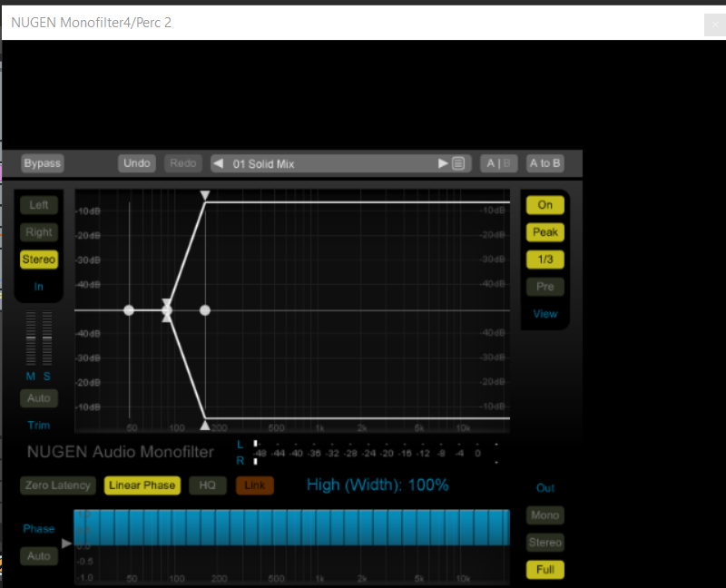Enable Phase Auto button
This screenshot has width=726, height=588.
pyautogui.click(x=39, y=556)
